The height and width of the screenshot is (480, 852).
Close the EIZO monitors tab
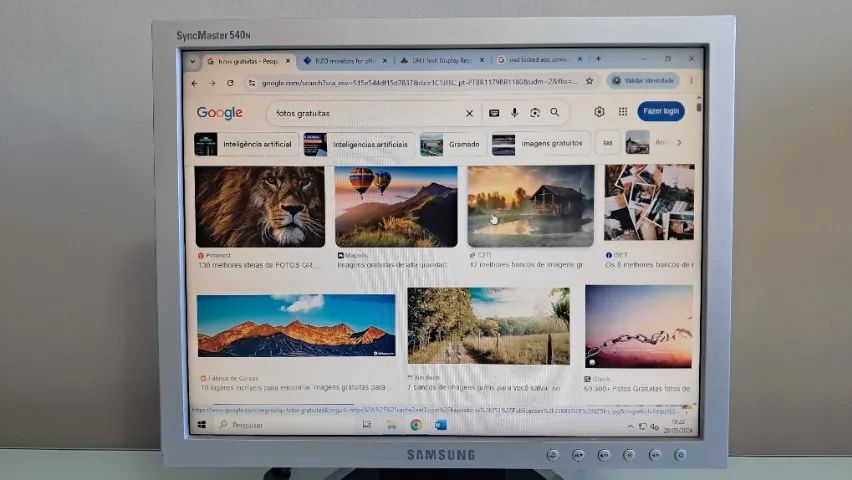[x=385, y=60]
